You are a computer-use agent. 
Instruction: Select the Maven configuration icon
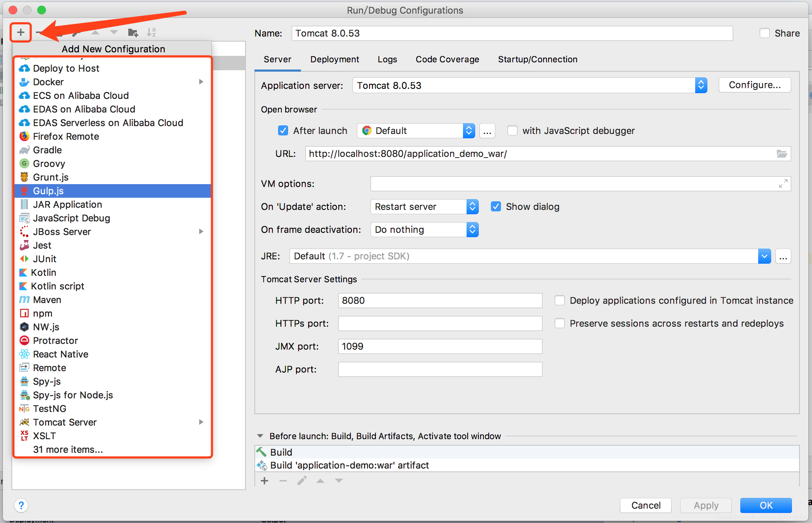(x=23, y=299)
